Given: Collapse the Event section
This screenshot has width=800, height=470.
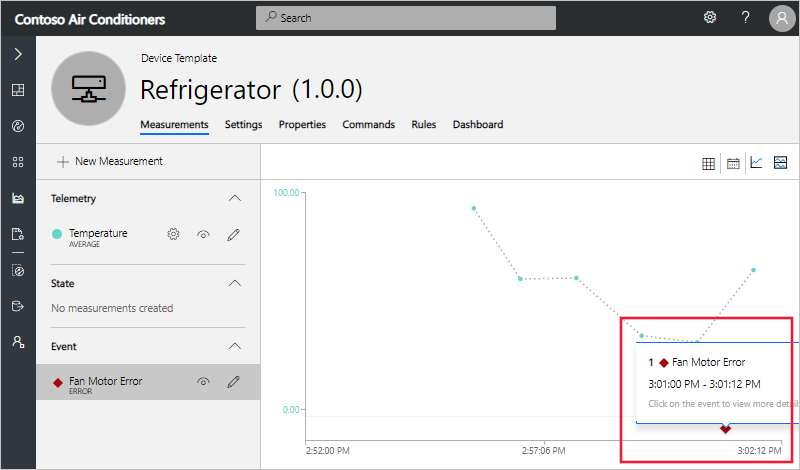Looking at the screenshot, I should [x=235, y=346].
